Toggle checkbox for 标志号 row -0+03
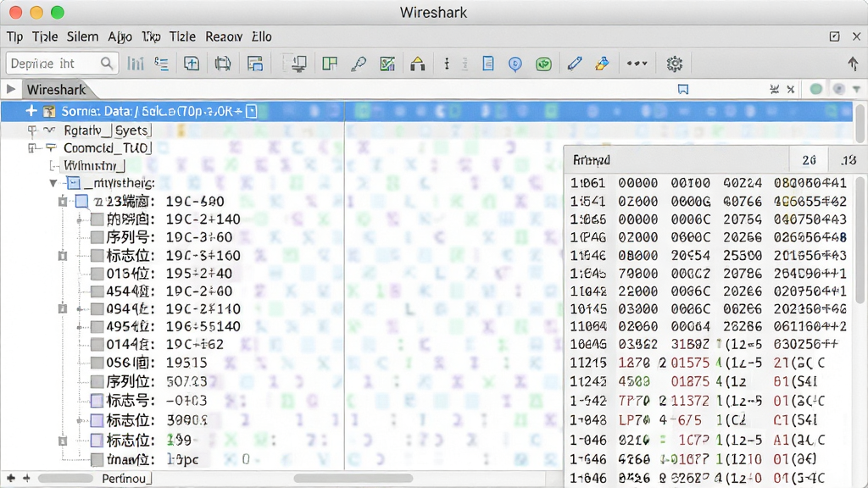 pos(97,401)
